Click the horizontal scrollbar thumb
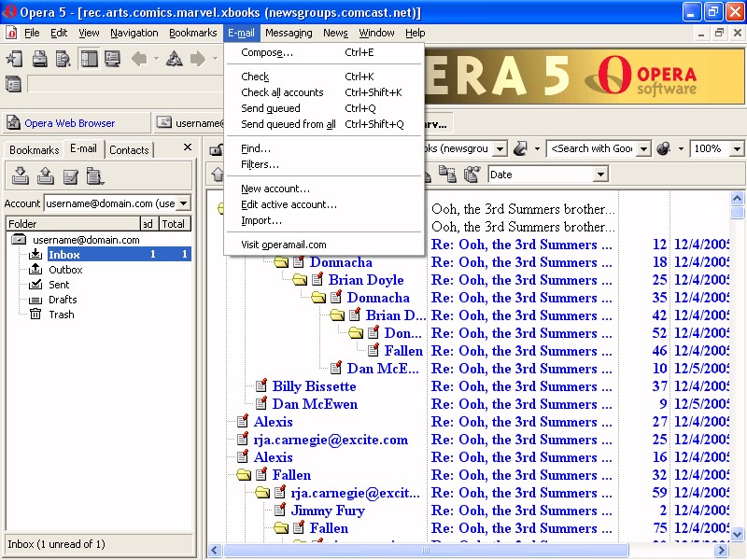Viewport: 747px width, 560px height. pos(427,550)
